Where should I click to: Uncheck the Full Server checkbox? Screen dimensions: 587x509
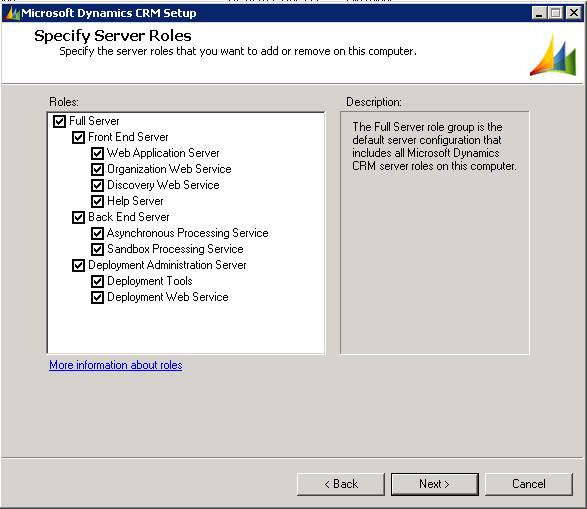(59, 121)
